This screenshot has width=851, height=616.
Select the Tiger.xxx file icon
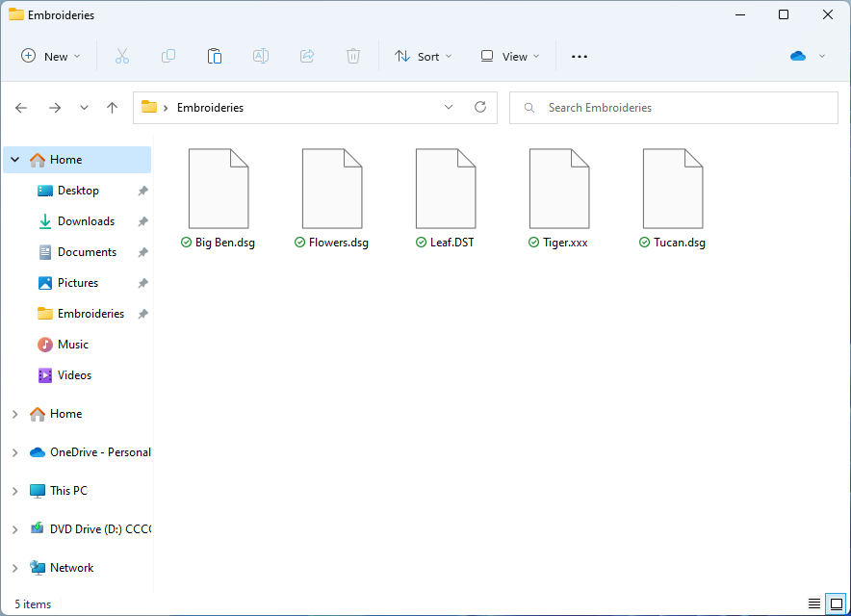pos(559,189)
